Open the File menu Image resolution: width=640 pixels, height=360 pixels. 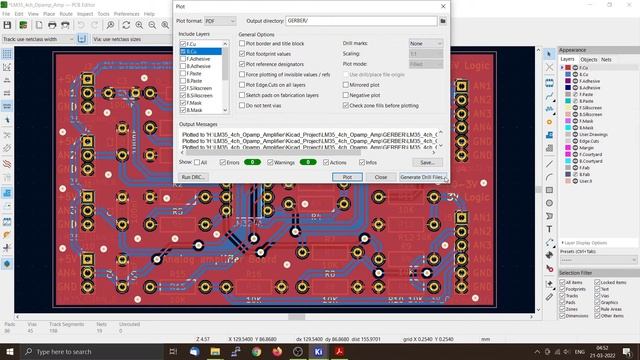tap(6, 14)
